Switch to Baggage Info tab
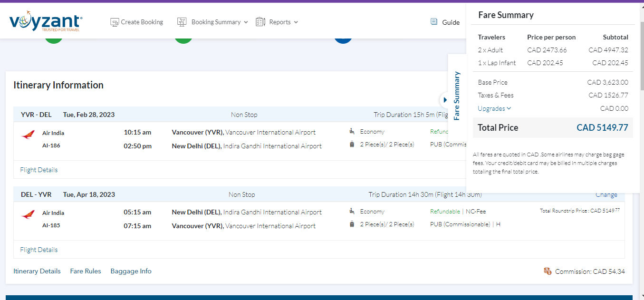Viewport: 644px width, 300px height. (131, 271)
